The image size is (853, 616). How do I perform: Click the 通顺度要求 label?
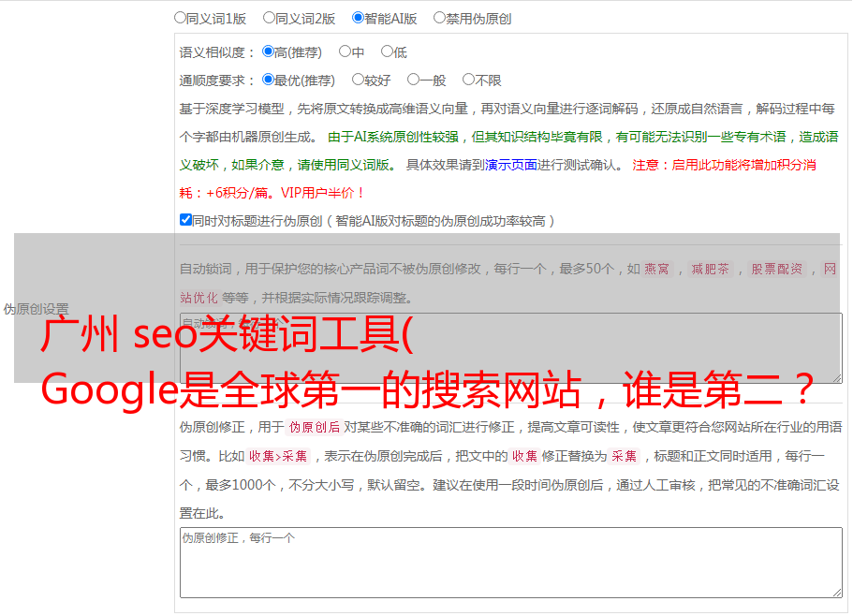coord(217,81)
